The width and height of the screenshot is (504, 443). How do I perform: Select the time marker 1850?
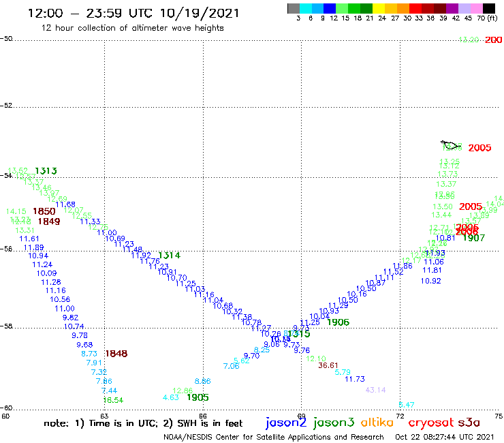[44, 211]
